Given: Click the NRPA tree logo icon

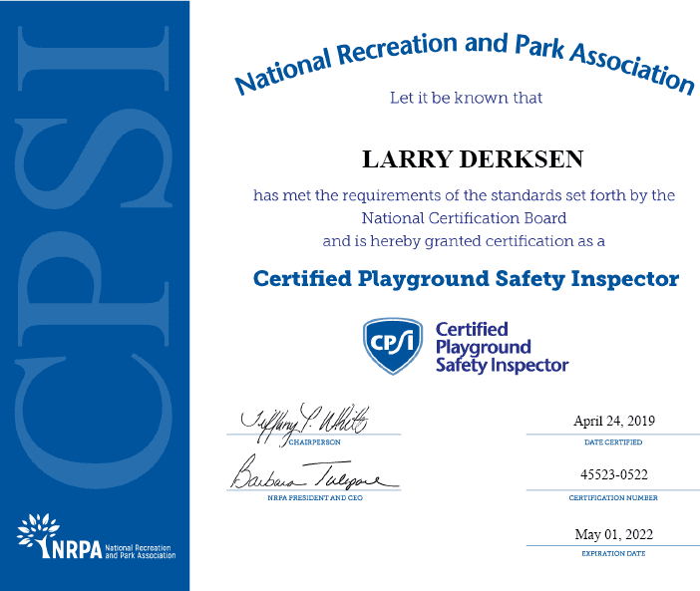Looking at the screenshot, I should click(x=38, y=535).
